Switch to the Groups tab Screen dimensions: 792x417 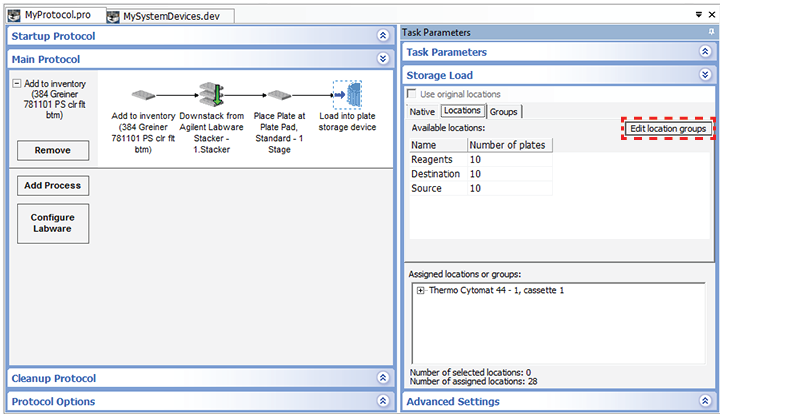(x=503, y=111)
